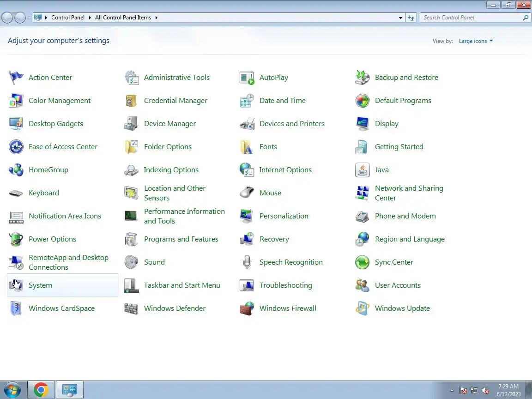Open the Display monitor icon
Viewport: 532px width, 399px height.
tap(362, 124)
